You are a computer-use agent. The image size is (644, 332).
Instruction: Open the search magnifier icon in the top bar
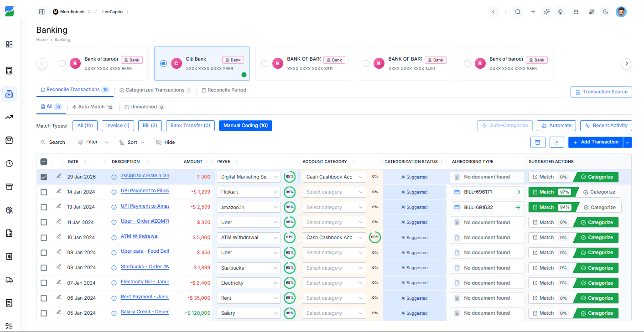coord(518,12)
